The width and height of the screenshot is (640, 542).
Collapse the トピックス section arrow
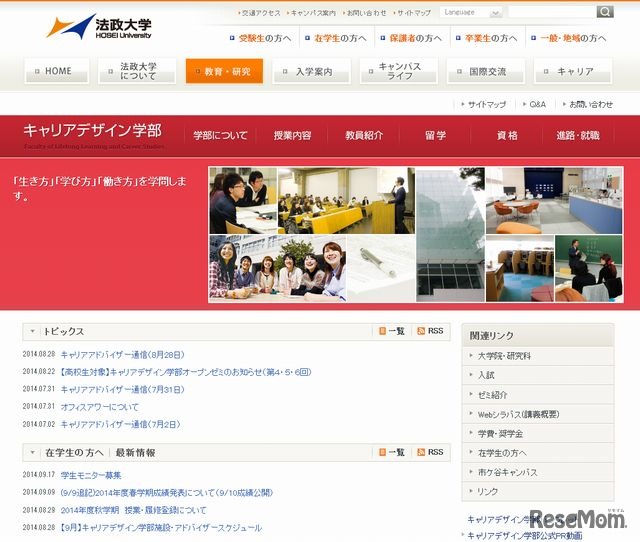point(32,331)
